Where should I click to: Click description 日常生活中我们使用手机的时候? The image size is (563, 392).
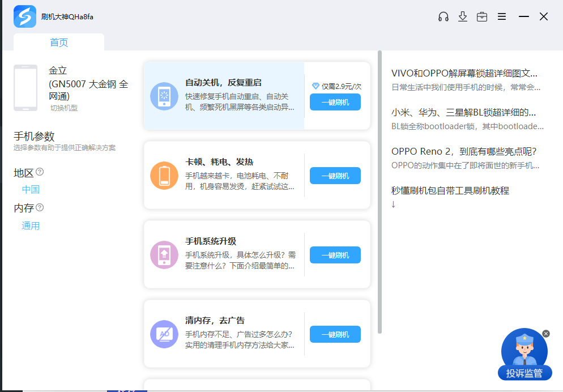[x=466, y=87]
